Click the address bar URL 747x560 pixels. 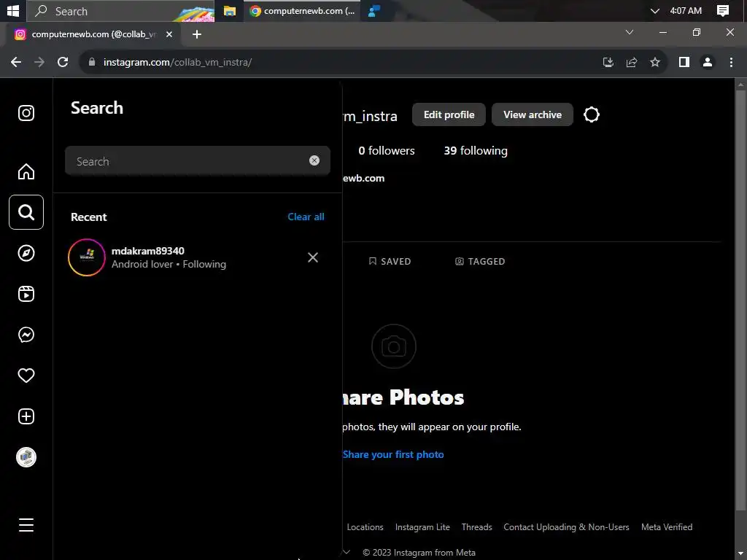coord(177,63)
